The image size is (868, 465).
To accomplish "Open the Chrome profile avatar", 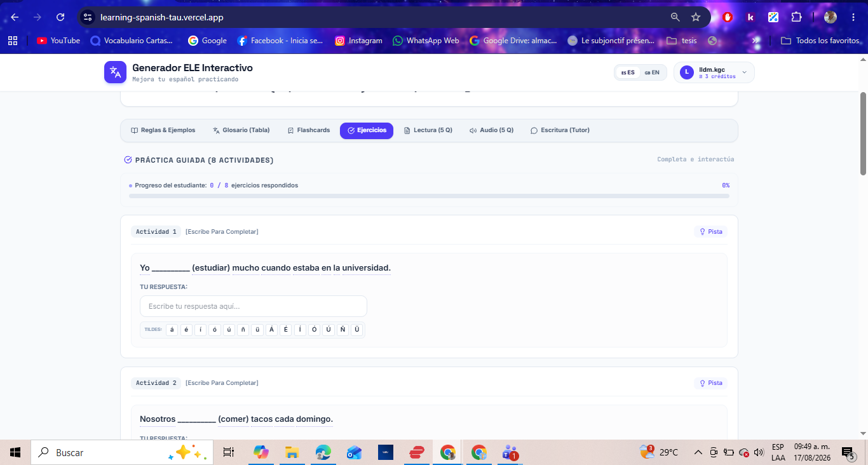I will coord(831,17).
